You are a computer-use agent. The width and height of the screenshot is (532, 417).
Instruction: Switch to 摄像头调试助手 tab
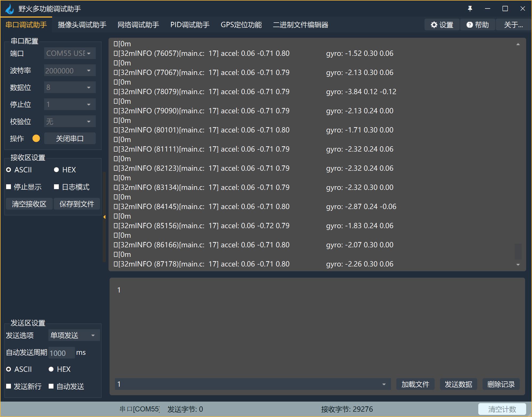click(82, 25)
